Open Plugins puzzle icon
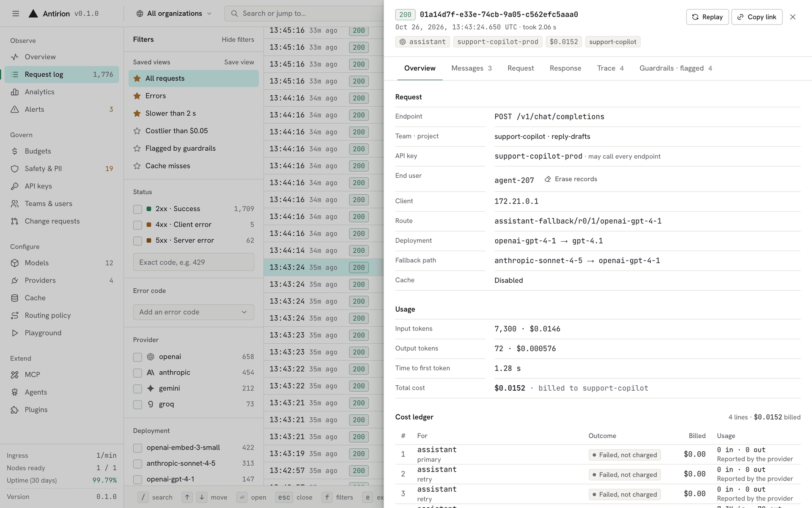Screen dimensions: 812x508 pos(15,410)
